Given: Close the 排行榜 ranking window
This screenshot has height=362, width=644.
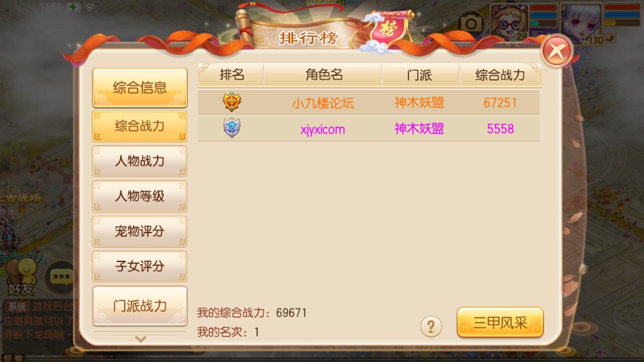Looking at the screenshot, I should (557, 52).
